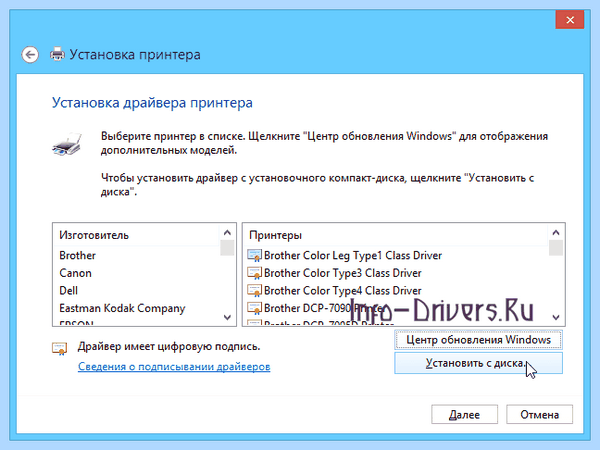Move the manufacturer list up with its arrow
Viewport: 600px width, 450px height.
(227, 233)
